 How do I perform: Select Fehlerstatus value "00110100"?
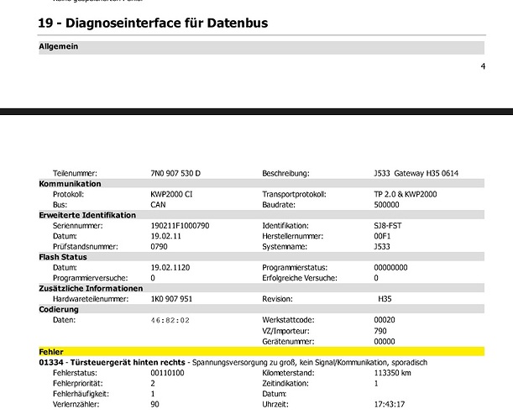click(x=167, y=373)
